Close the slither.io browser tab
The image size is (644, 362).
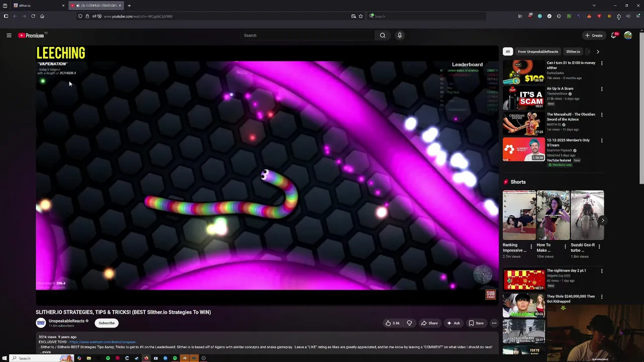(x=63, y=6)
